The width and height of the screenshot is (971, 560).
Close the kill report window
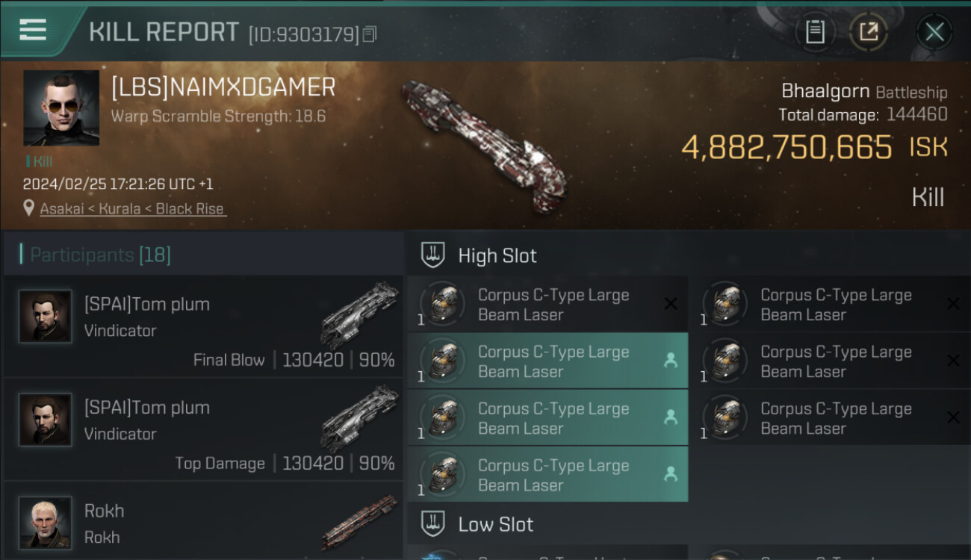(934, 32)
